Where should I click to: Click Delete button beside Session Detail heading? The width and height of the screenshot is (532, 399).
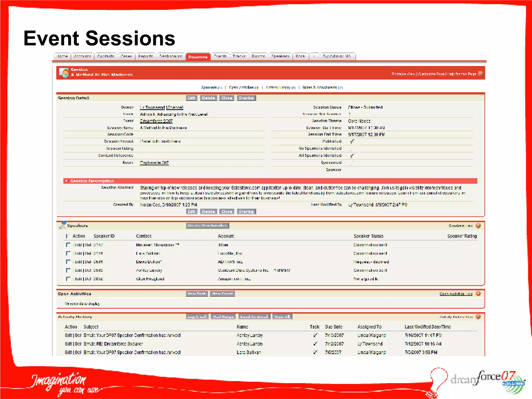209,98
